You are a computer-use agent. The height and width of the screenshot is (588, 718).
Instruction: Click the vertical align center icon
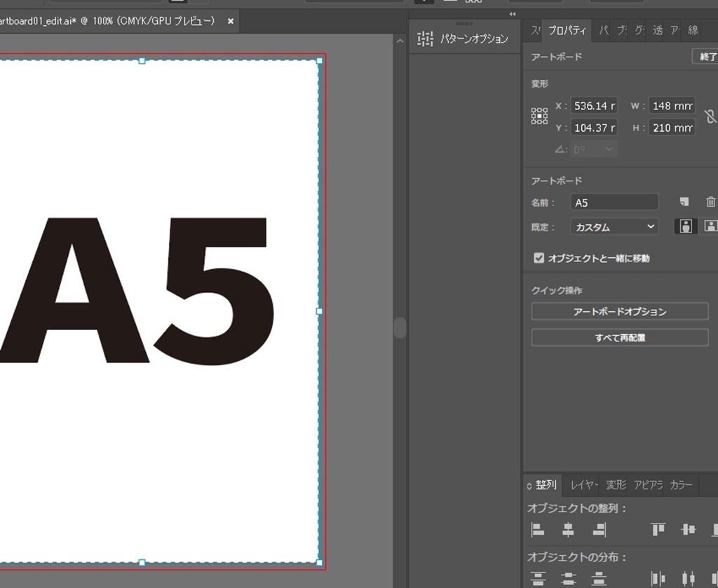pyautogui.click(x=689, y=529)
